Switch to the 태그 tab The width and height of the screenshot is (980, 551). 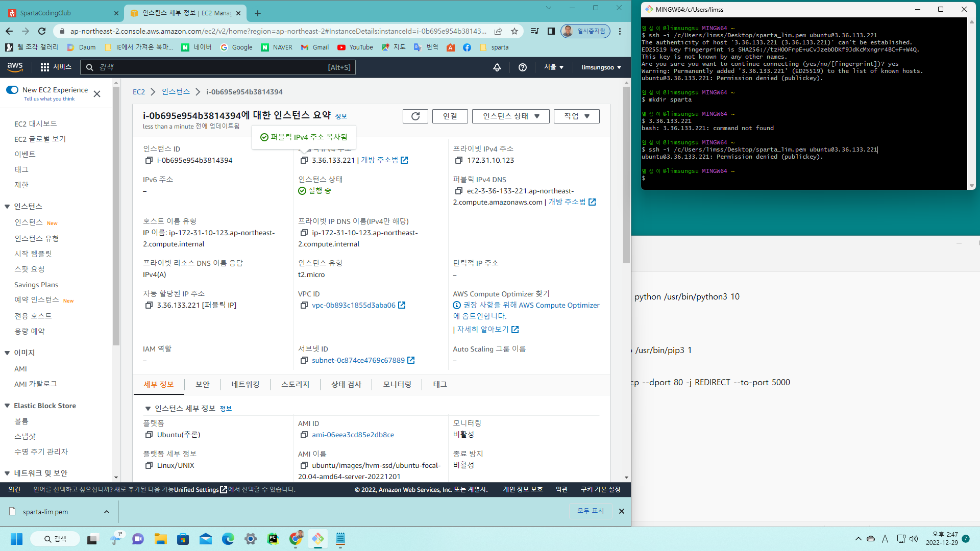pyautogui.click(x=440, y=385)
